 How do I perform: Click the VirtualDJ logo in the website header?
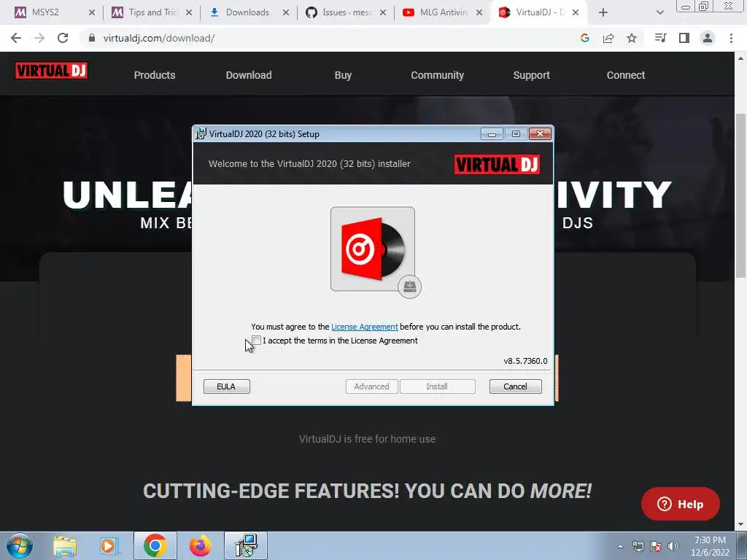click(x=52, y=71)
